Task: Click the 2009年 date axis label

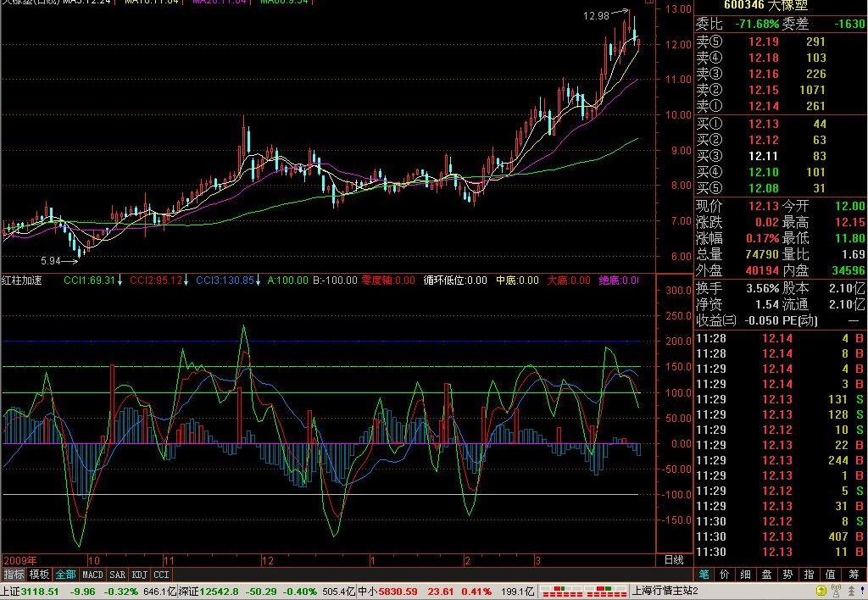Action: [x=20, y=560]
